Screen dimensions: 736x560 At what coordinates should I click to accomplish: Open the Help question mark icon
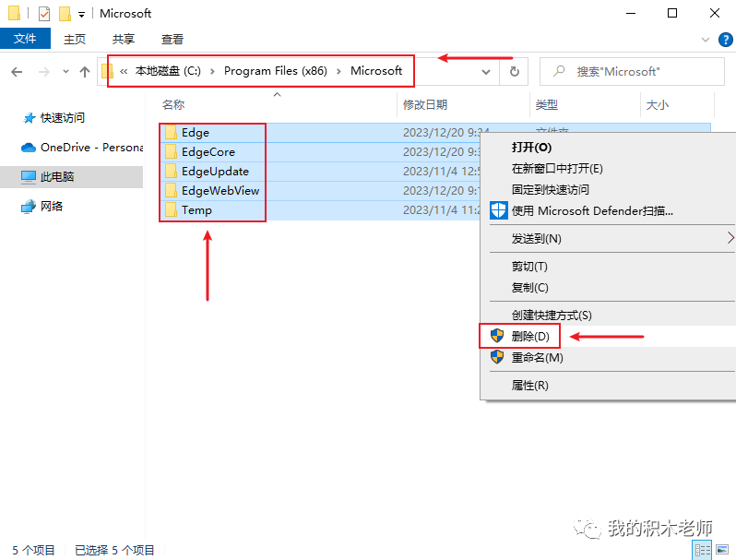[725, 40]
